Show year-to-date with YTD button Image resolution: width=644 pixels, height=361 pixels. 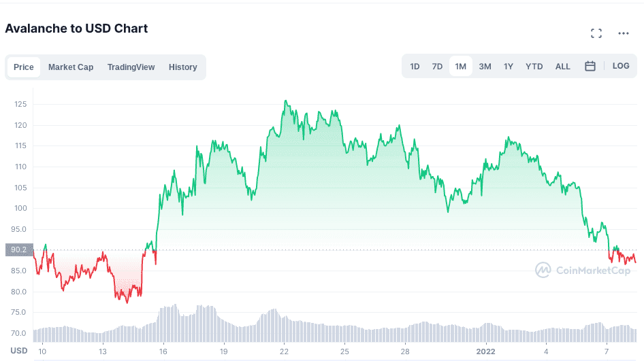pyautogui.click(x=534, y=67)
